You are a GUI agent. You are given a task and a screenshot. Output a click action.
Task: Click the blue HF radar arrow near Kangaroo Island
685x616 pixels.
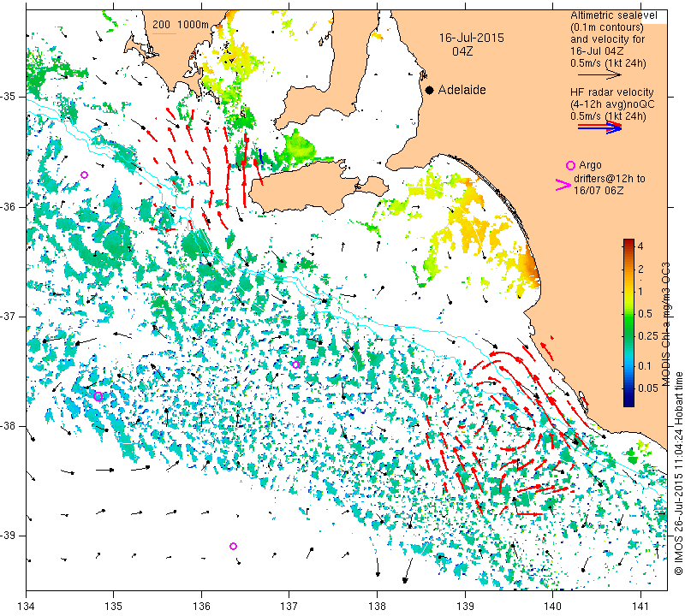(x=261, y=157)
